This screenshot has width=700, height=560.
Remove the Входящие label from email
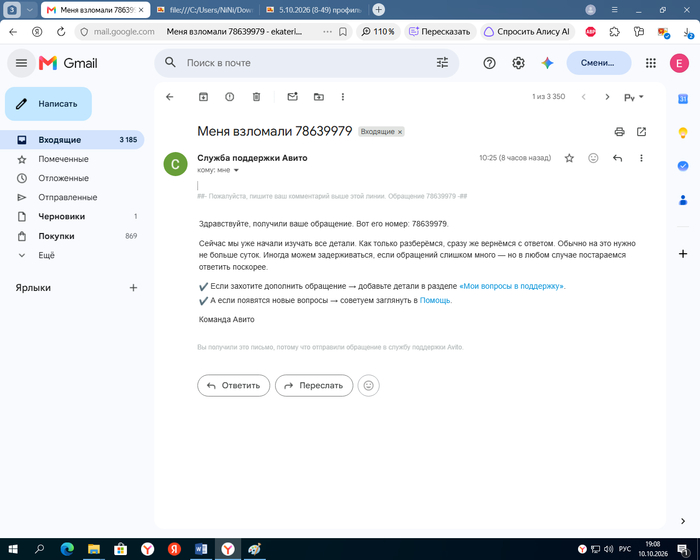400,132
